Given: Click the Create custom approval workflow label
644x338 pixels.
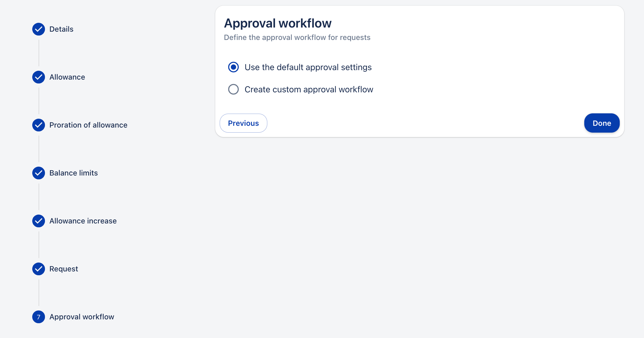Looking at the screenshot, I should [x=309, y=89].
